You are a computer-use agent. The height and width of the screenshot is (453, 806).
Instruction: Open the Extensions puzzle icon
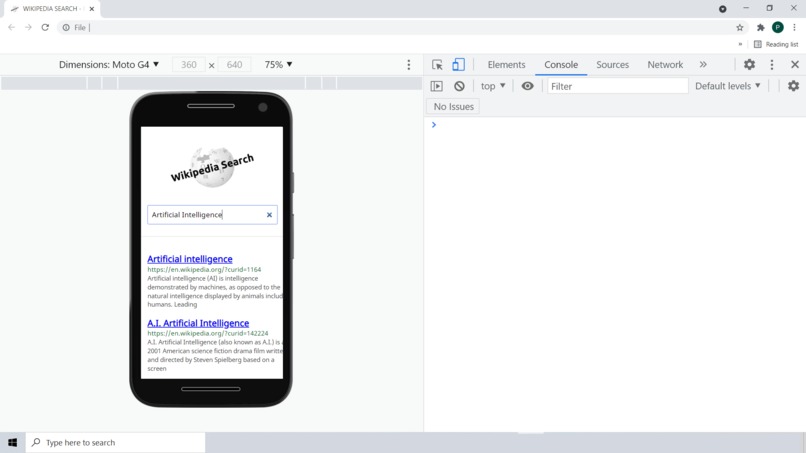761,28
